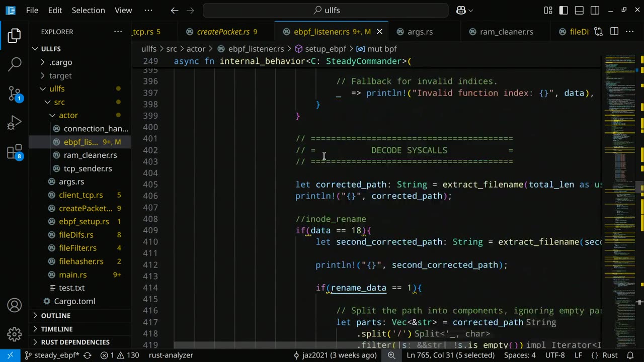Screen dimensions: 644x362
Task: Open changes icon in editor toolbar
Action: [598, 32]
